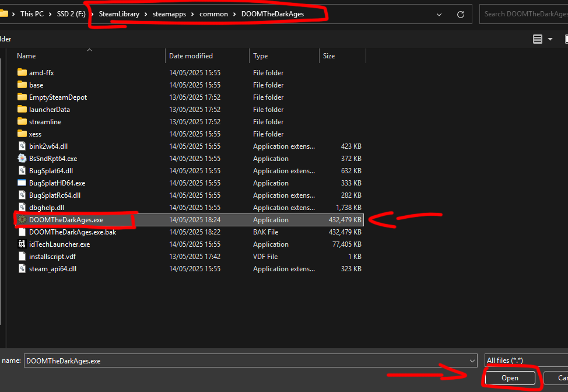This screenshot has height=392, width=568.
Task: Click the steam_api64.dll file icon
Action: click(22, 269)
